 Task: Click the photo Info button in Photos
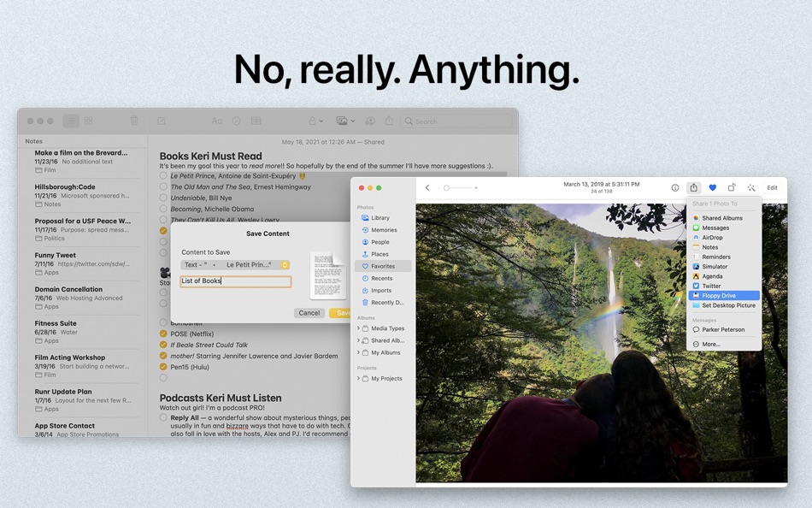click(x=674, y=187)
